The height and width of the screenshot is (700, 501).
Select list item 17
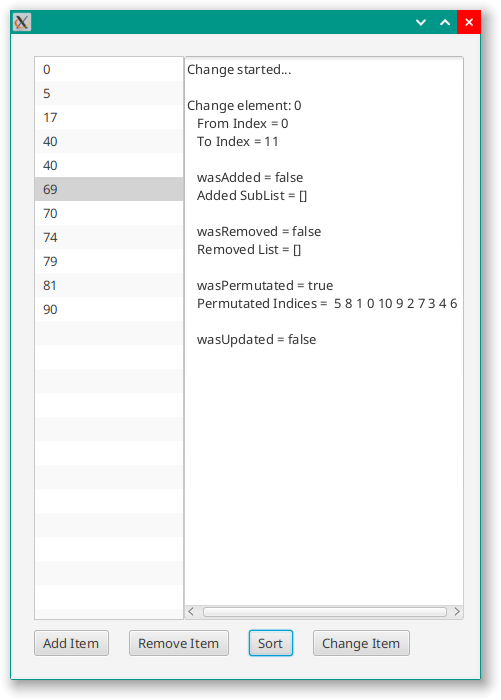pos(109,117)
